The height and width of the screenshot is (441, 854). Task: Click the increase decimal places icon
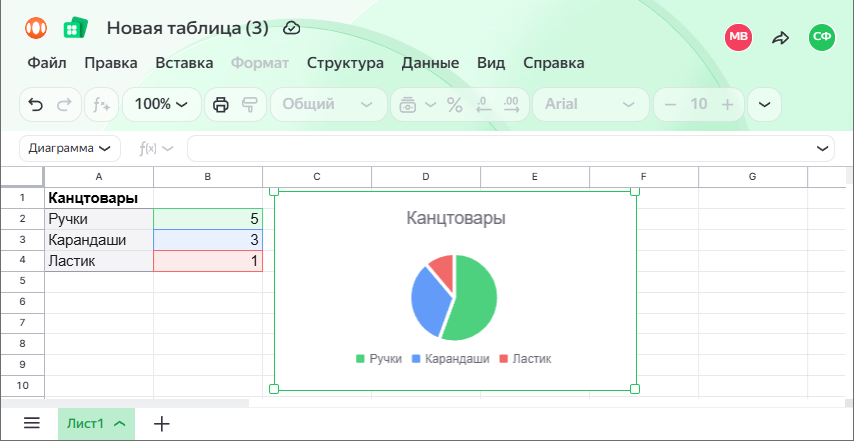pyautogui.click(x=511, y=104)
